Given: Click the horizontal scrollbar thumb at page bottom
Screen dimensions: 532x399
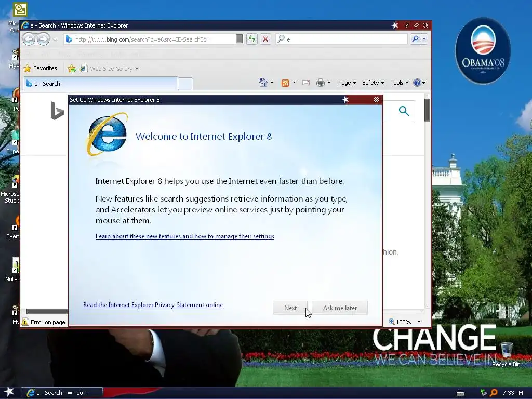Looking at the screenshot, I should [x=47, y=312].
